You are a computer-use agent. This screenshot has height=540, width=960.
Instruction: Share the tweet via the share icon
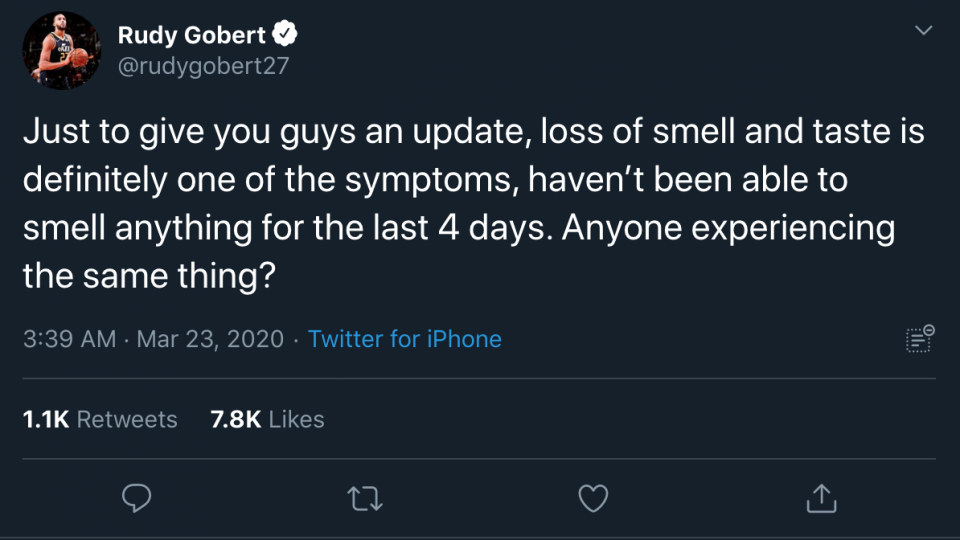[x=821, y=497]
